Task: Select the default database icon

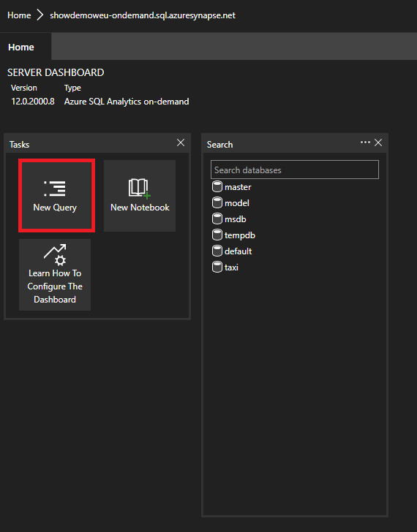Action: click(217, 251)
